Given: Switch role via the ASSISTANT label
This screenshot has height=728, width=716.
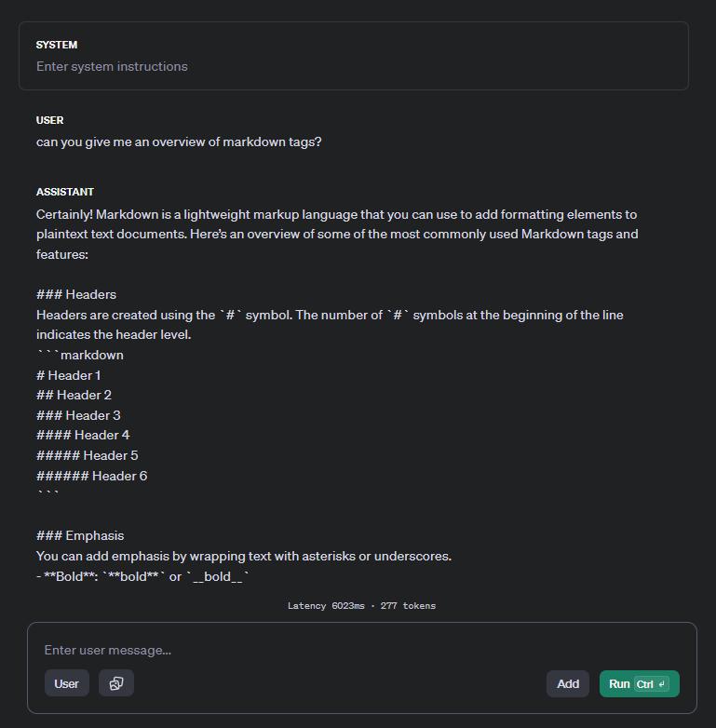Looking at the screenshot, I should coord(65,192).
